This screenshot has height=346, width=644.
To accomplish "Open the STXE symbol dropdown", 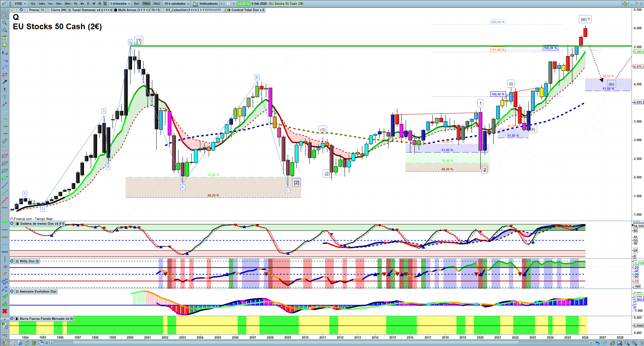I will [20, 4].
